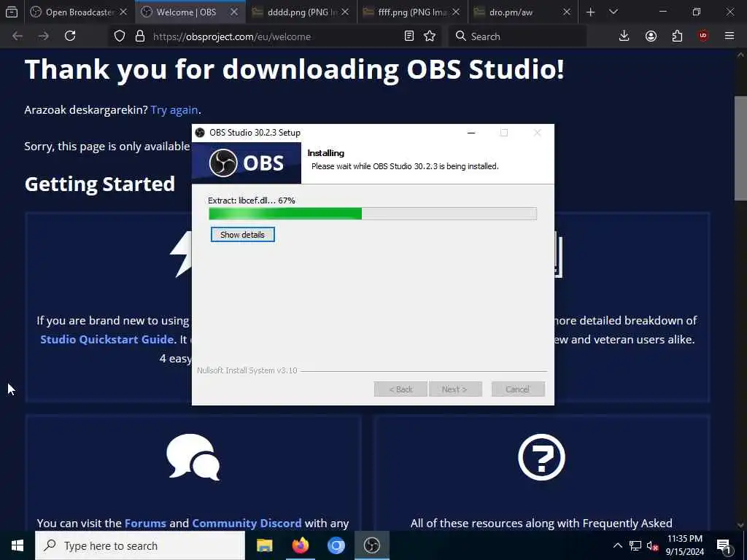Click the installer progress bar
The height and width of the screenshot is (560, 747).
coord(373,214)
